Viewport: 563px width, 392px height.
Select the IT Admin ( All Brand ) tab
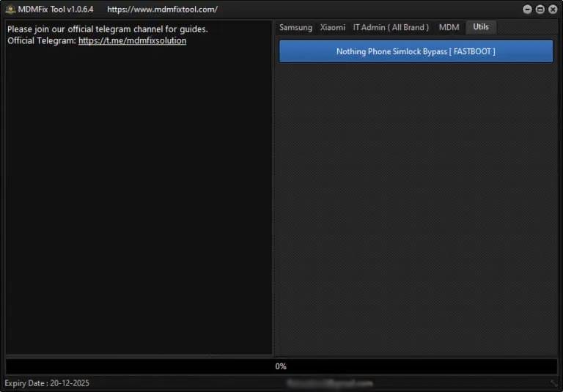391,27
